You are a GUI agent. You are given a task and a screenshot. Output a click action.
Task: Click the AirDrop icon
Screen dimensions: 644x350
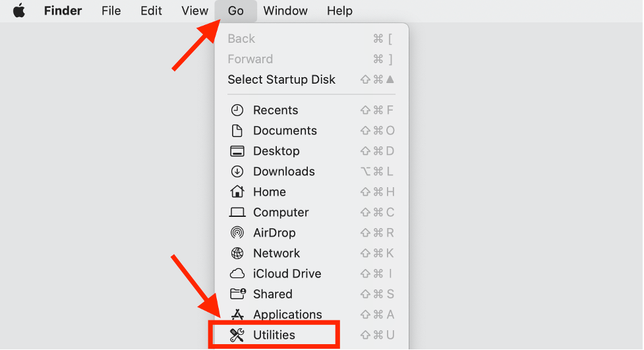237,233
